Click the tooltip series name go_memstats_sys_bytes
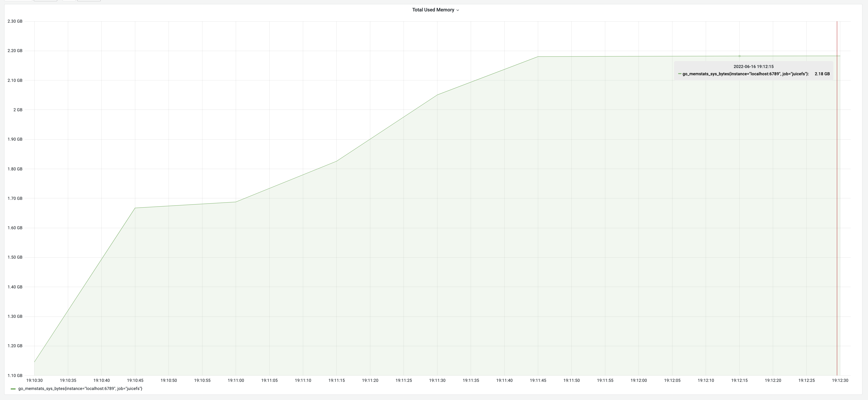Screen dimensions: 868x400 (745, 74)
